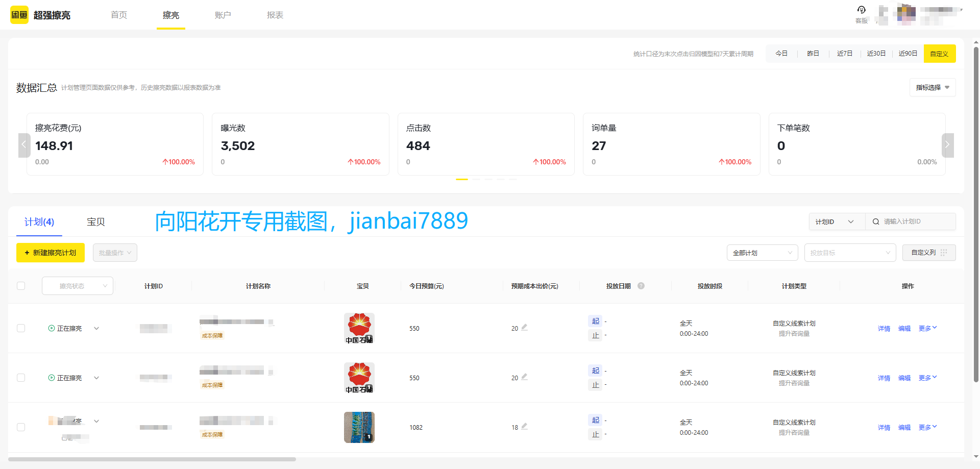Viewport: 980px width, 469px height.
Task: Open 更多 menu in the first row
Action: [x=927, y=328]
